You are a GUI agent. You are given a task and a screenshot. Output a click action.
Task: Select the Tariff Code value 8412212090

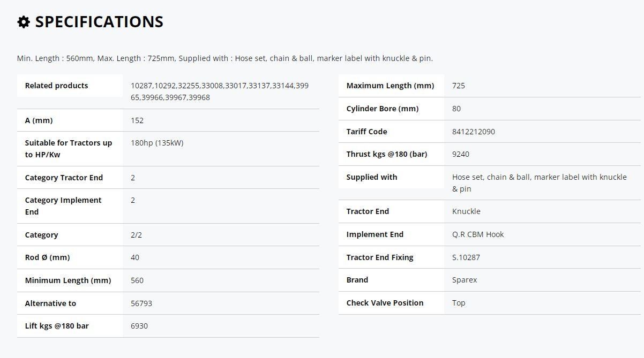click(x=474, y=132)
